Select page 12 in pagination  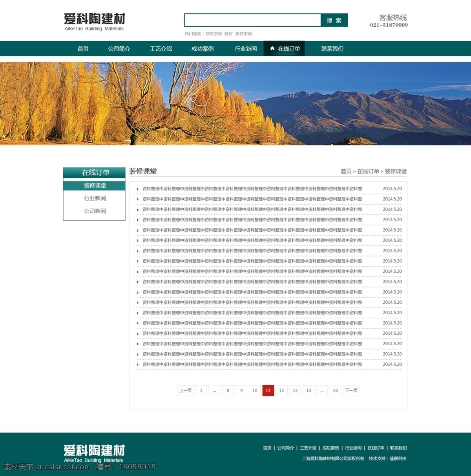pyautogui.click(x=281, y=390)
